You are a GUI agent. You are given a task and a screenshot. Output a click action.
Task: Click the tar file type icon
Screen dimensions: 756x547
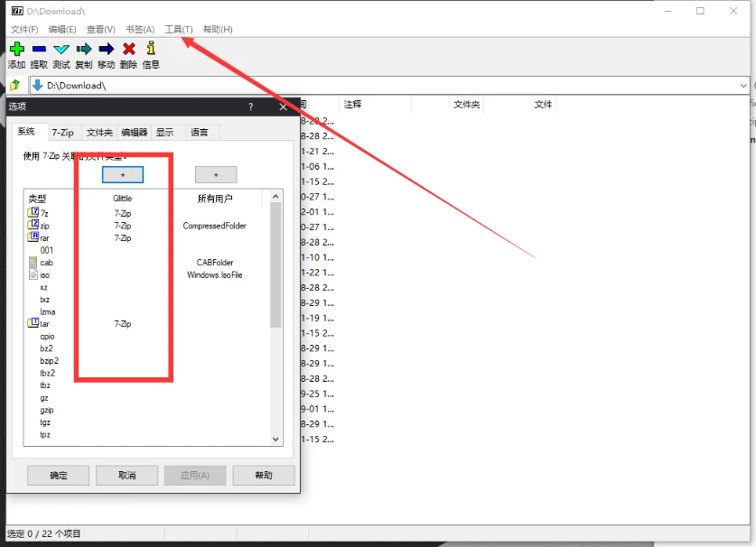[33, 323]
